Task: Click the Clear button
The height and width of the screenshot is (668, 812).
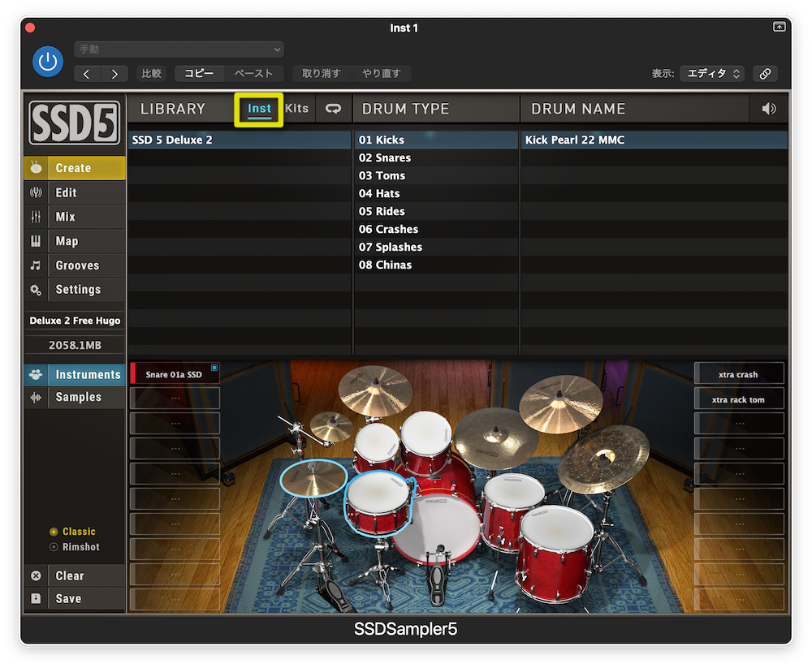Action: pos(74,575)
